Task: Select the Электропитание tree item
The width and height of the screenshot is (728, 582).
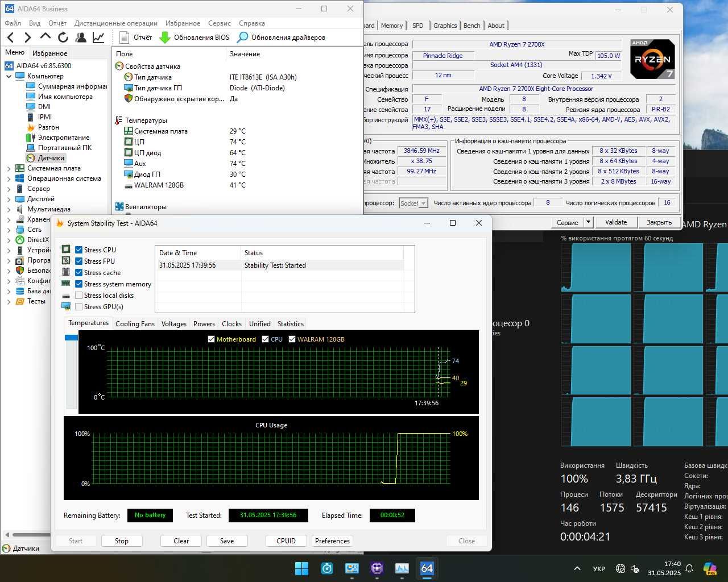Action: pos(57,138)
